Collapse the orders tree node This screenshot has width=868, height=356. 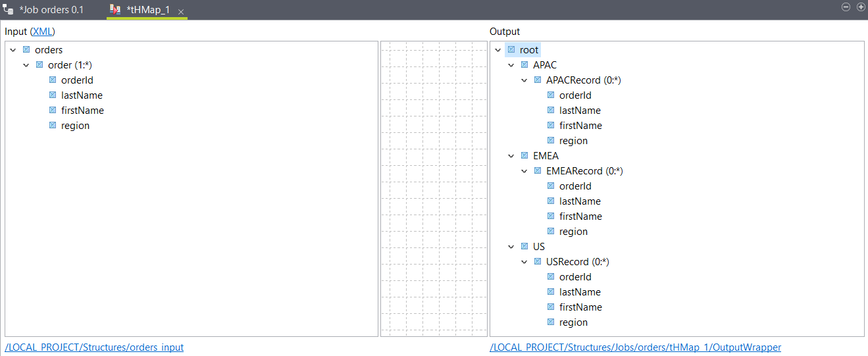click(x=13, y=50)
